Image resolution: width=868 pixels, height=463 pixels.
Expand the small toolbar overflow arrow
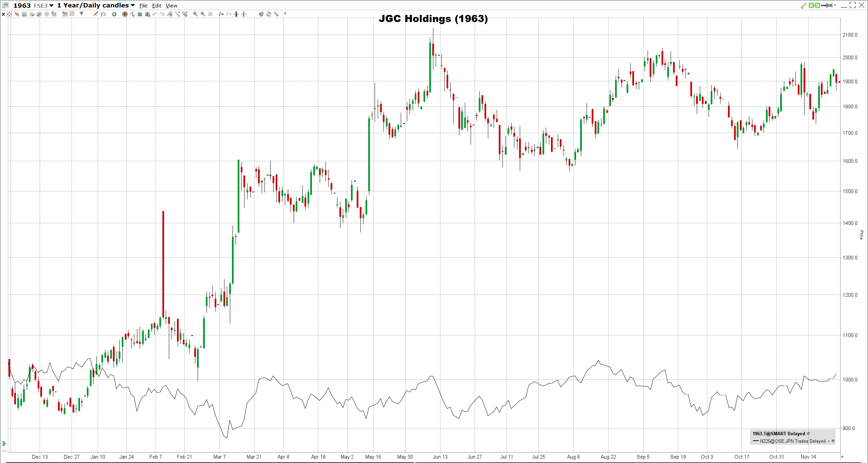pyautogui.click(x=285, y=14)
